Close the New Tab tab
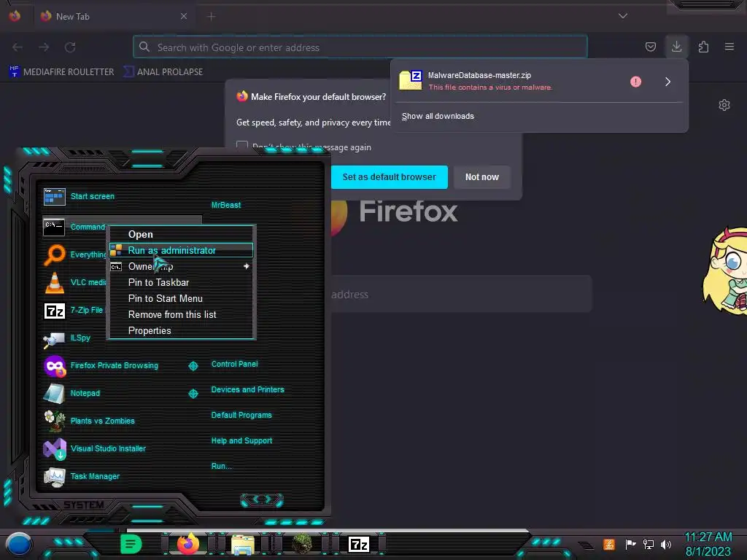Screen dimensions: 747x560 pyautogui.click(x=183, y=16)
